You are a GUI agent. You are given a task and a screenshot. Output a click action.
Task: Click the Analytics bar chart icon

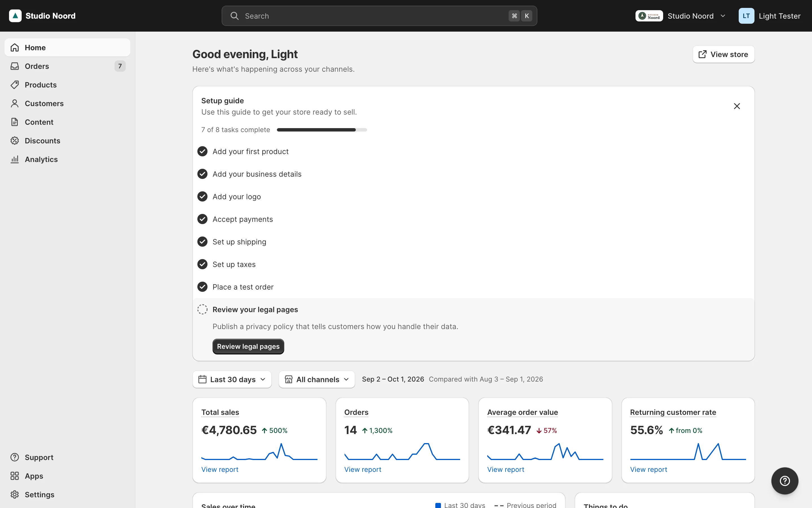coord(14,159)
